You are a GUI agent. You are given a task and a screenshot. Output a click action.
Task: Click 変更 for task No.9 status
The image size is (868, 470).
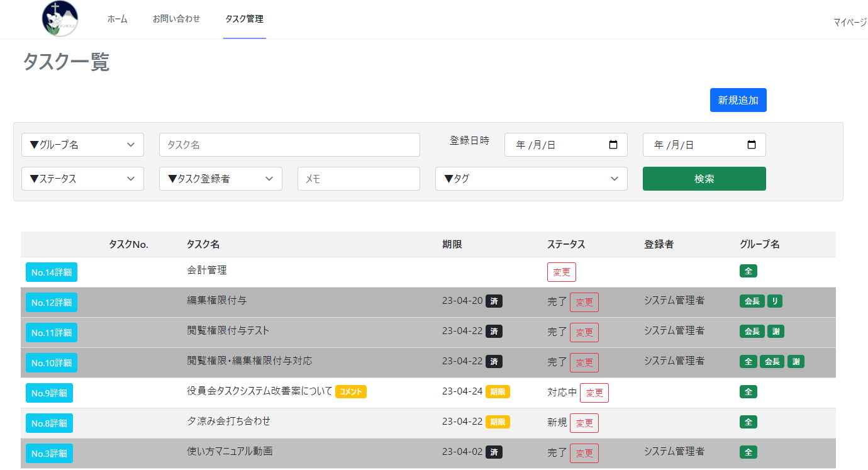[594, 393]
